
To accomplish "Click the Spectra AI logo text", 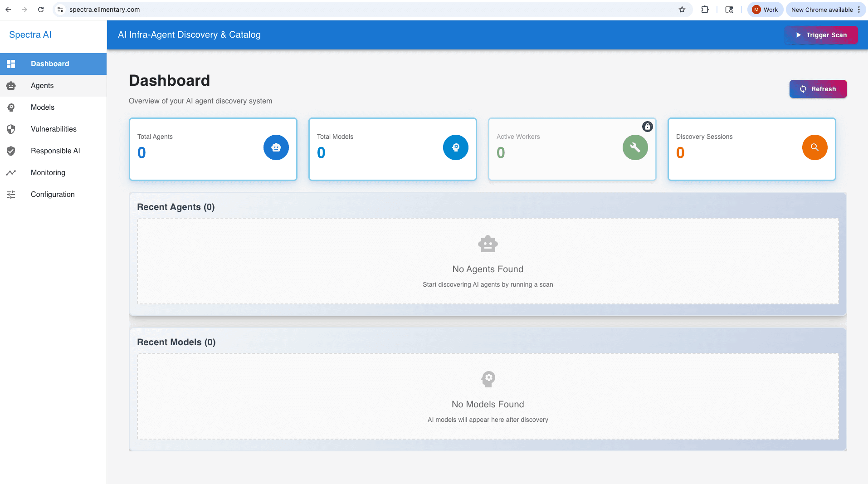I will coord(30,34).
